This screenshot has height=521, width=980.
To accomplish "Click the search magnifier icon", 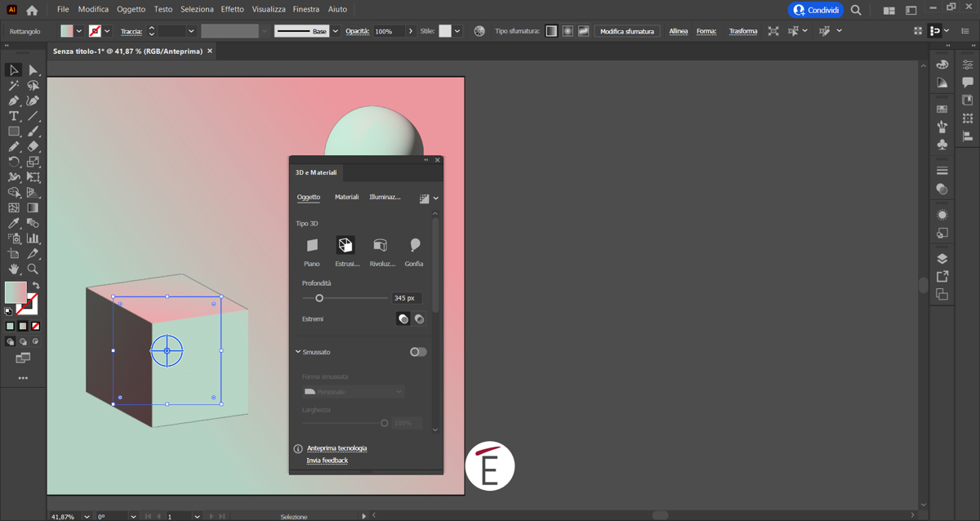I will click(x=856, y=11).
